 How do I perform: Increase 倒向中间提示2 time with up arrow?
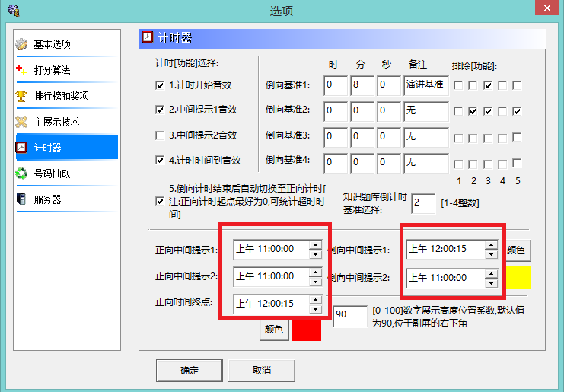491,274
